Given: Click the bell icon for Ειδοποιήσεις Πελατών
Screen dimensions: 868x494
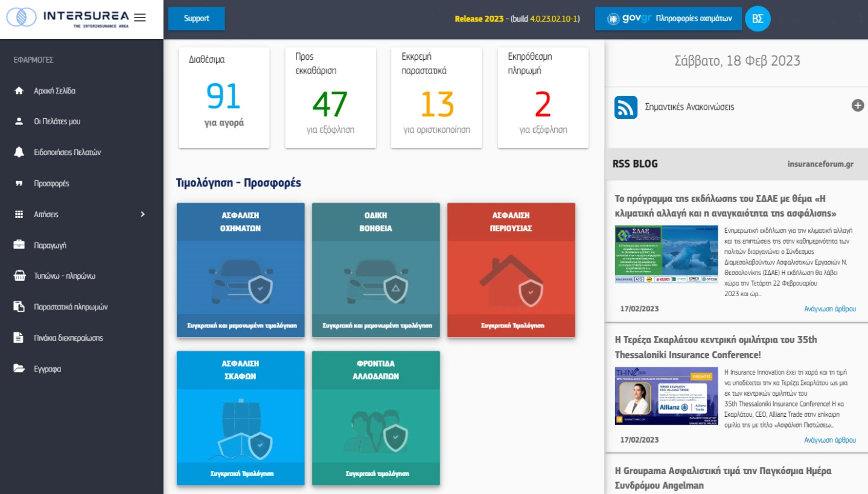Looking at the screenshot, I should [x=19, y=153].
